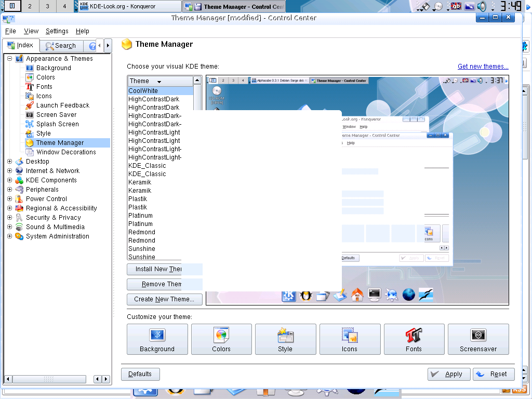This screenshot has height=399, width=532.
Task: Click the volume speaker tray icon
Action: [x=481, y=6]
